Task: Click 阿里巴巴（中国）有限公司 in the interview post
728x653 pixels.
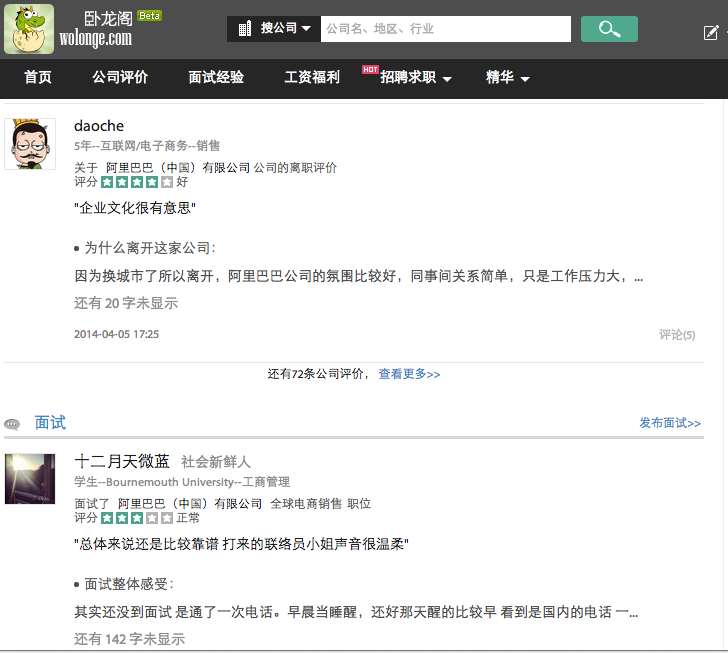Action: [190, 503]
